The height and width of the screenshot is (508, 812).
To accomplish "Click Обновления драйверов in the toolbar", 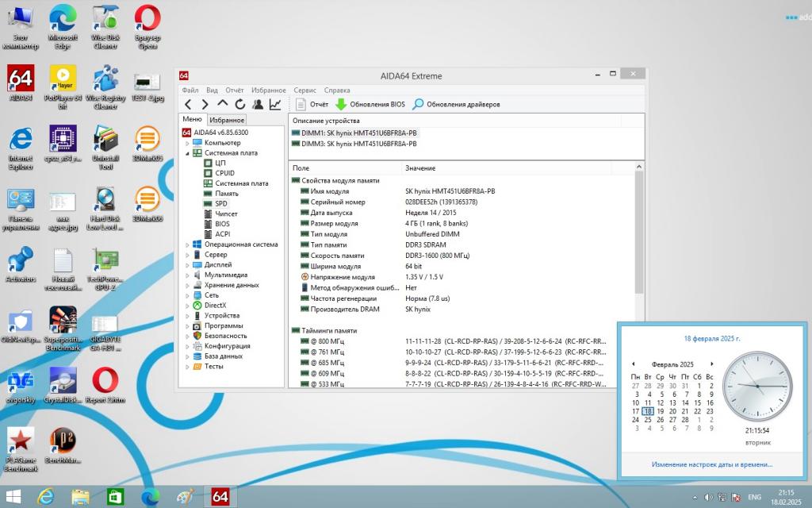I will point(456,104).
